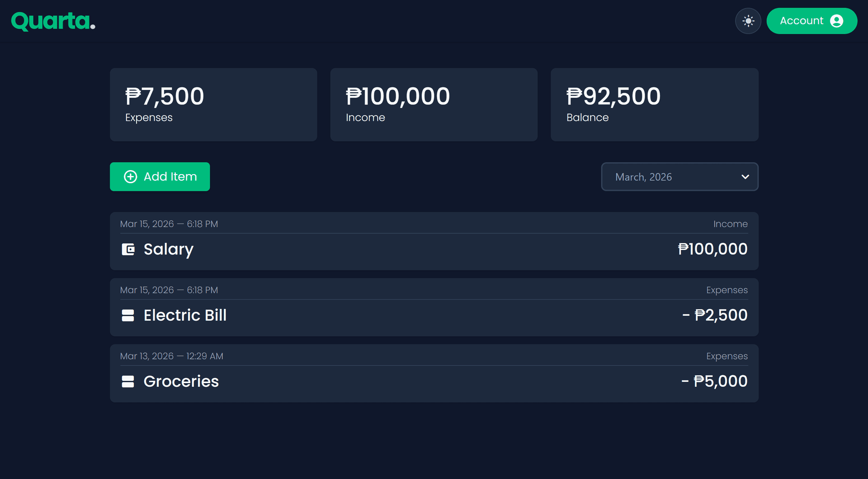Toggle the light/dark theme sun button
This screenshot has height=479, width=868.
coord(748,21)
